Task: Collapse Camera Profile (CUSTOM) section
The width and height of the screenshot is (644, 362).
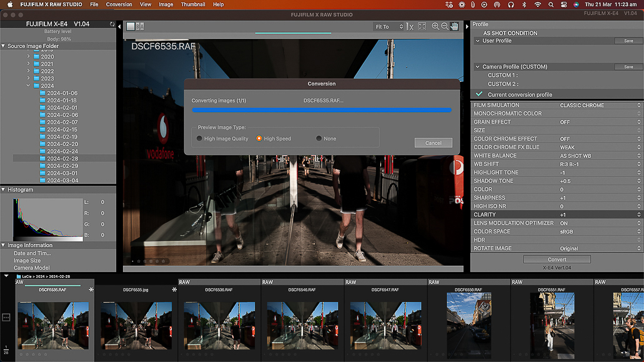Action: tap(478, 67)
